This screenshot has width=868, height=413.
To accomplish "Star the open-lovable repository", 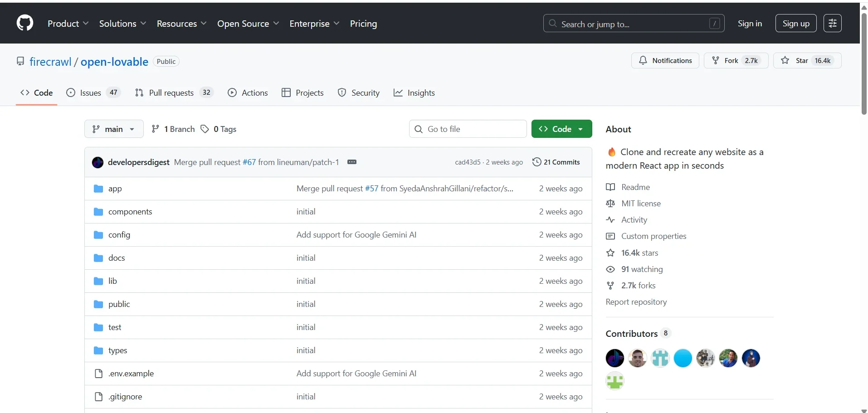I will (807, 61).
